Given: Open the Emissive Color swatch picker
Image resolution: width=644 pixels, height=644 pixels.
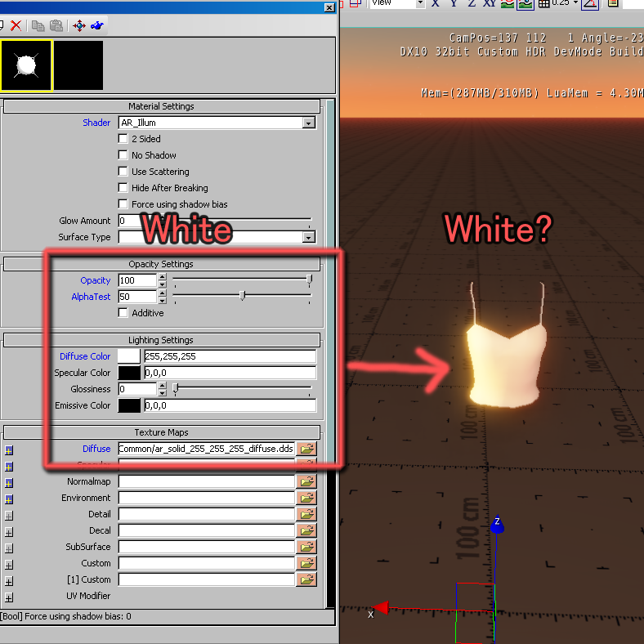Looking at the screenshot, I should (x=129, y=405).
